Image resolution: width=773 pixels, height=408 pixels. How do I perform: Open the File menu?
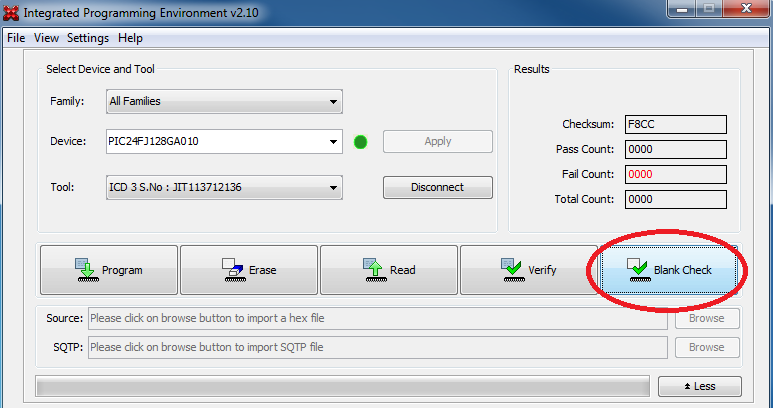click(16, 38)
